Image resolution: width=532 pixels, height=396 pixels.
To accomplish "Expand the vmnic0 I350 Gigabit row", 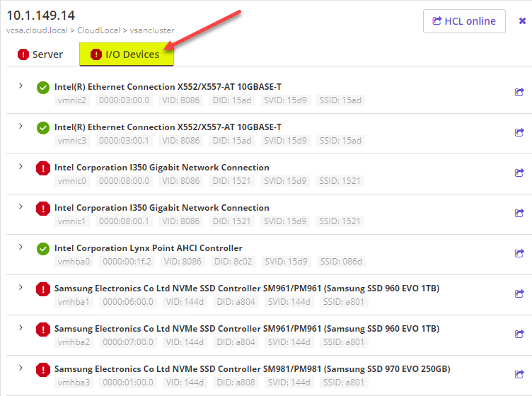I will click(x=21, y=166).
